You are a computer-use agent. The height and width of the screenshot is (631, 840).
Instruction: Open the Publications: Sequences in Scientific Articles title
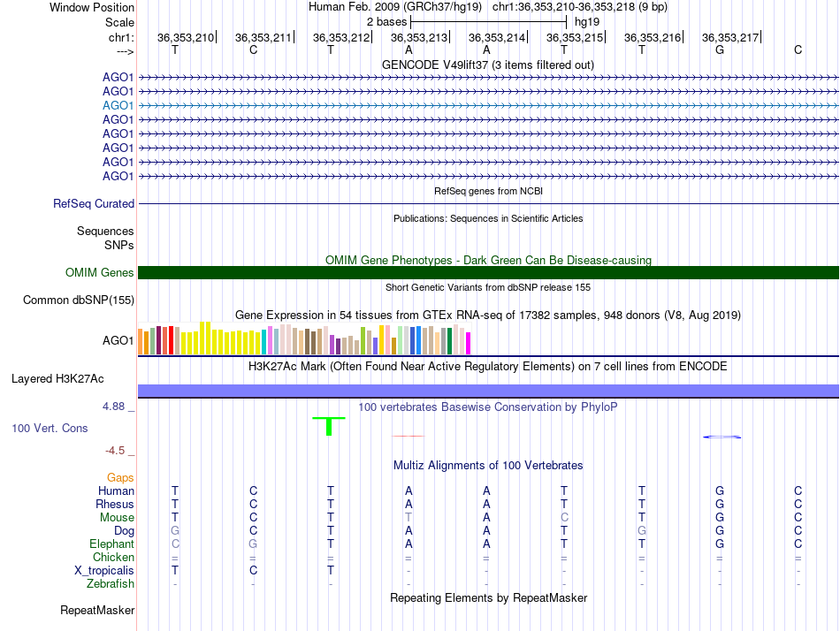pos(488,218)
